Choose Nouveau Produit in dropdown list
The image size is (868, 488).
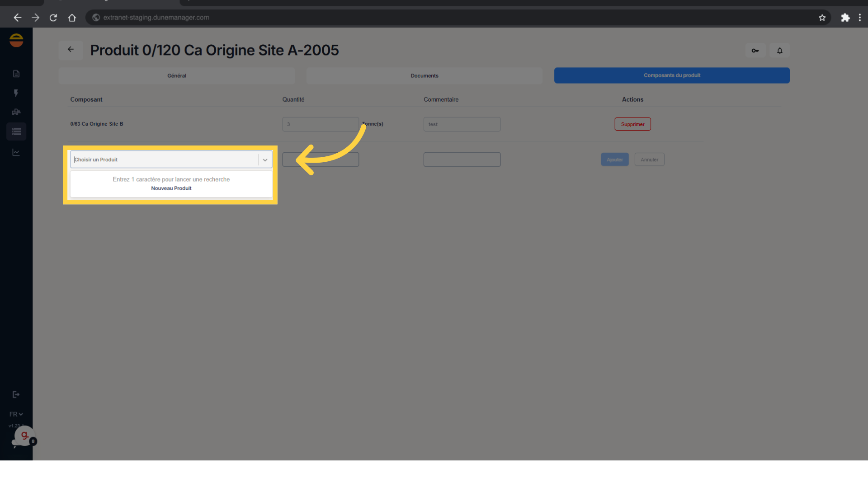(171, 188)
